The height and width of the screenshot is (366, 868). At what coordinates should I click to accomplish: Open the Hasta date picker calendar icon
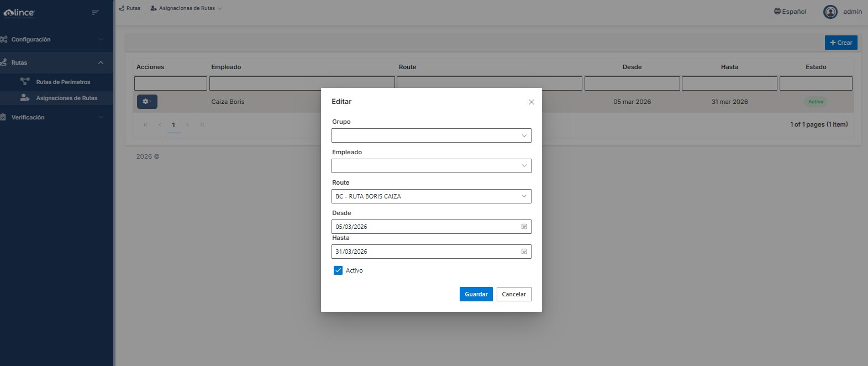(524, 252)
